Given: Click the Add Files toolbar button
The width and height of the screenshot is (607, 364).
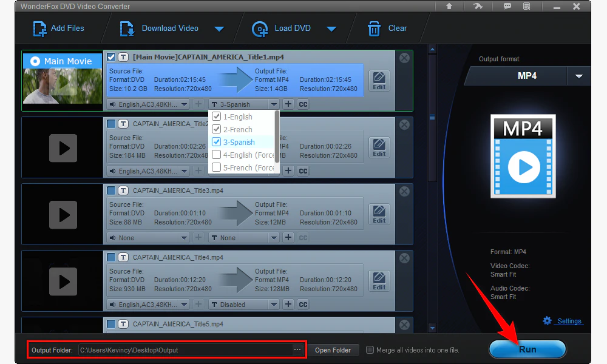Looking at the screenshot, I should point(58,29).
